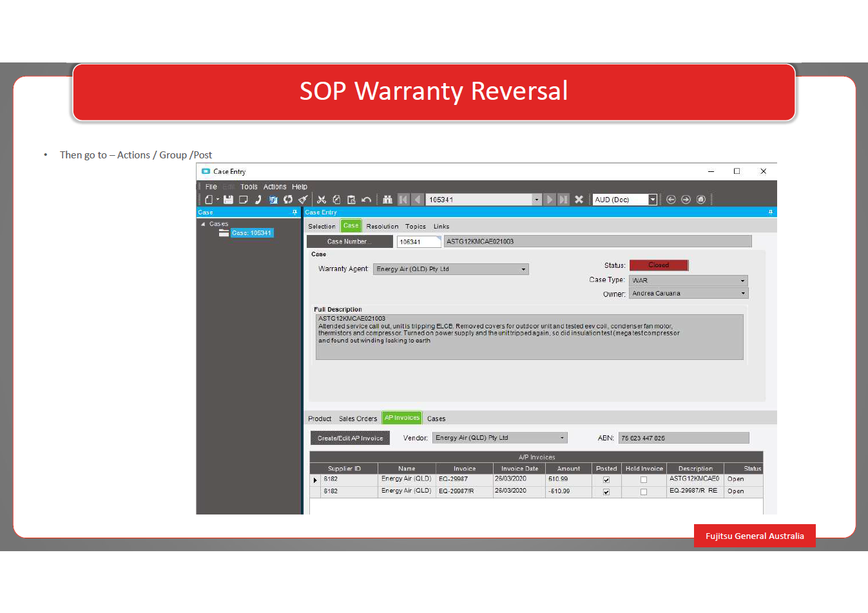
Task: Click the Back circle arrow icon
Action: click(671, 200)
